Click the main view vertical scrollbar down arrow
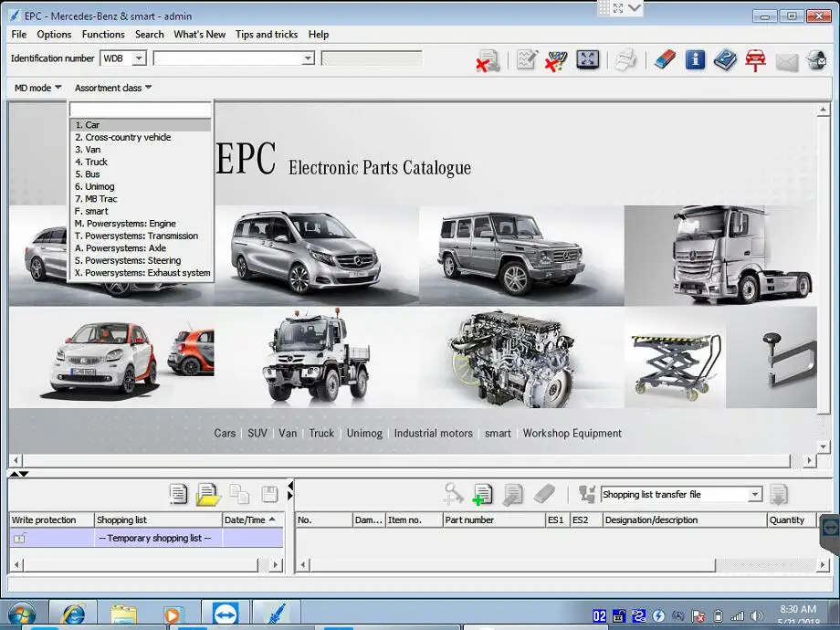This screenshot has height=630, width=840. pos(823,446)
